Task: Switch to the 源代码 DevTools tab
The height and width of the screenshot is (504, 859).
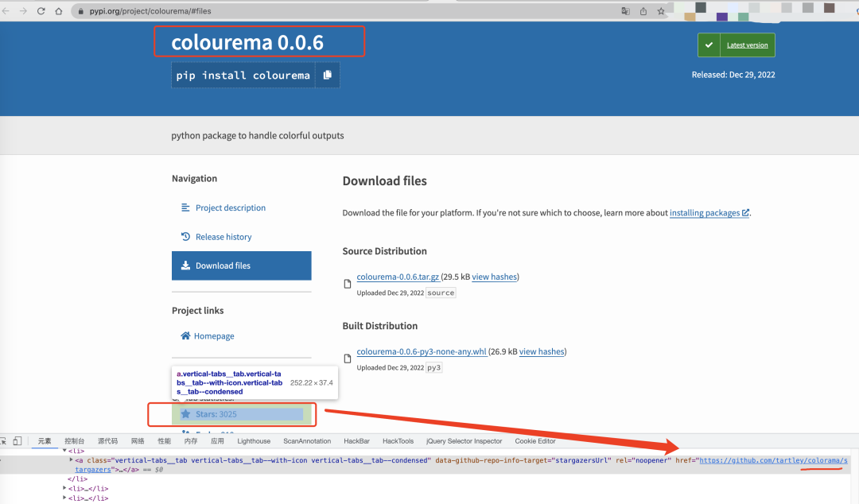Action: tap(108, 441)
